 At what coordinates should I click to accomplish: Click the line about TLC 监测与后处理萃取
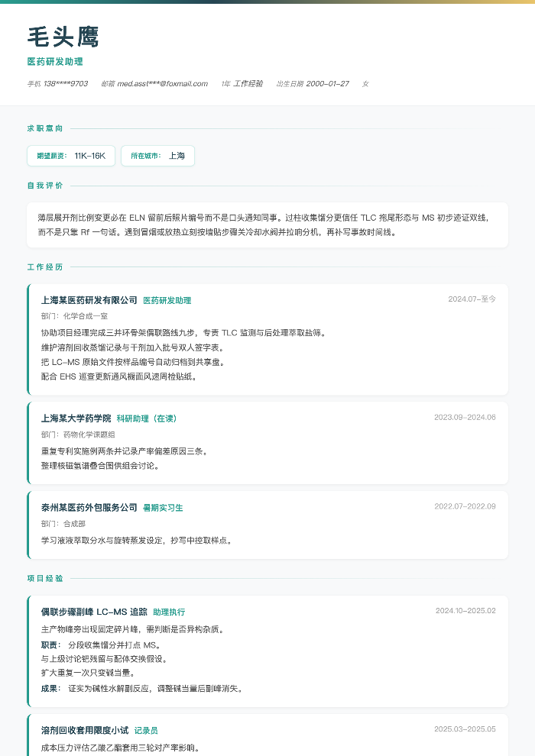[183, 333]
